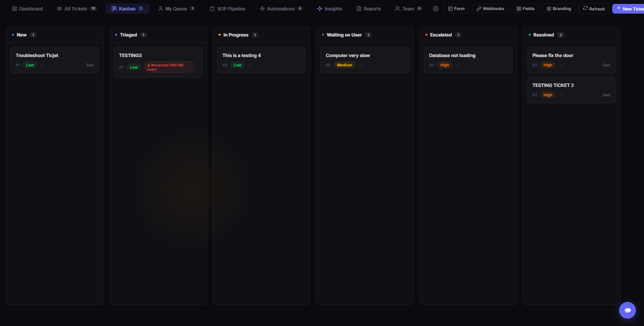The image size is (644, 326).
Task: Open the settings gear icon
Action: coord(436,9)
